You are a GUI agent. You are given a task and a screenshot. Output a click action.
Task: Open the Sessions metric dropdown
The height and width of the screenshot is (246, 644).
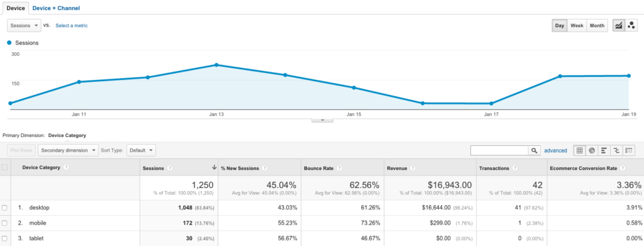pyautogui.click(x=25, y=25)
